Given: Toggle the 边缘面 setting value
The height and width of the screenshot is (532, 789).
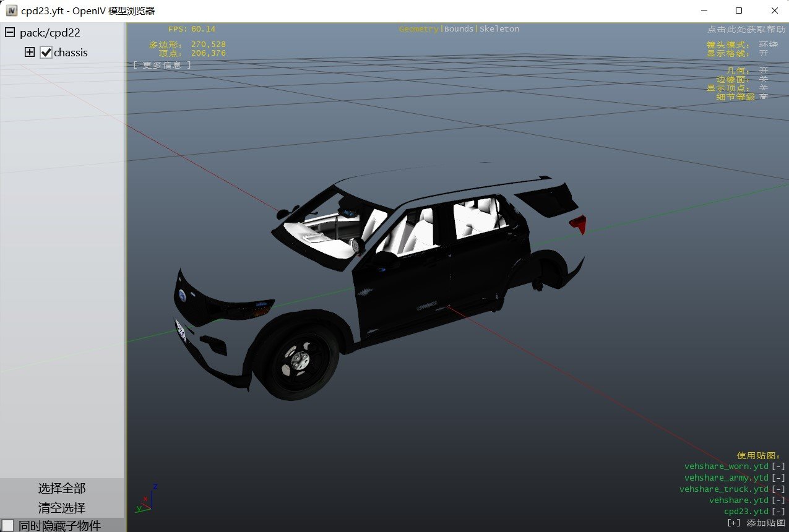Looking at the screenshot, I should pos(764,80).
